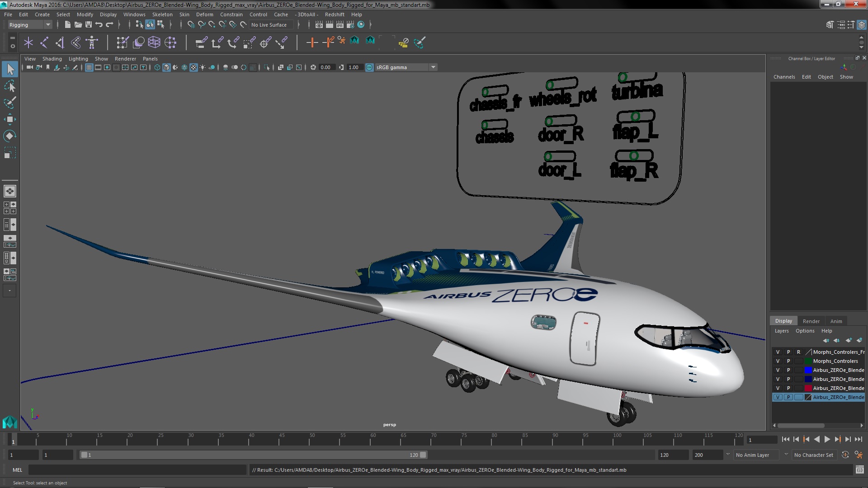Switch to the Anim layer tab
This screenshot has width=868, height=488.
(x=836, y=321)
